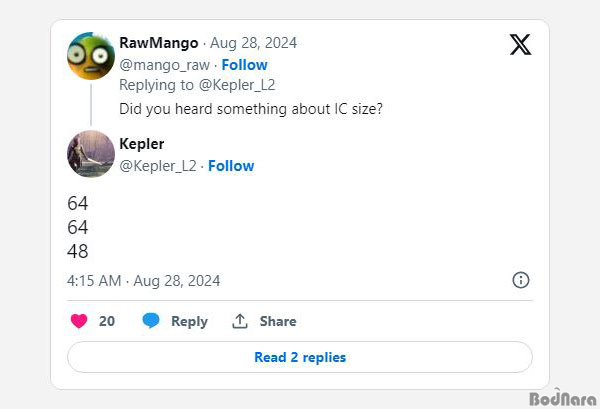The height and width of the screenshot is (409, 600).
Task: Open RawMango's profile avatar
Action: click(91, 56)
